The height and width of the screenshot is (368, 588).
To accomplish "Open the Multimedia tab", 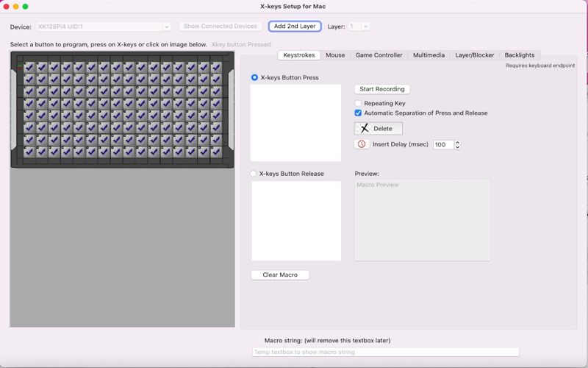I will (x=429, y=55).
